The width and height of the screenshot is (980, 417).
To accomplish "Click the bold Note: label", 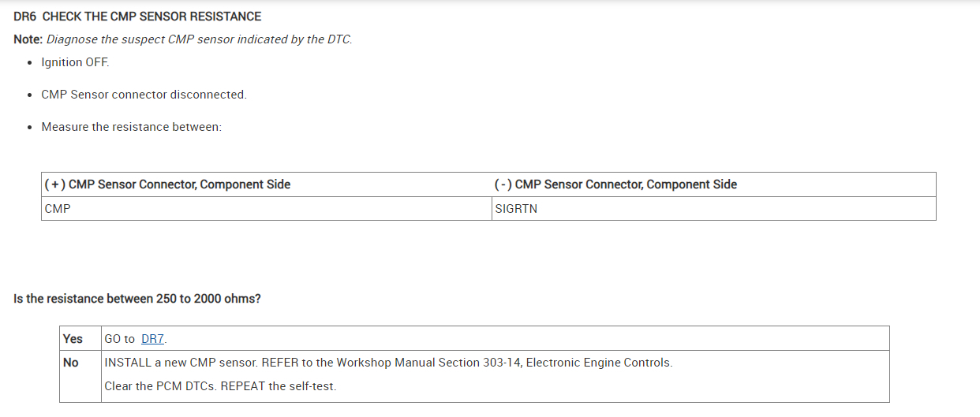I will (28, 39).
